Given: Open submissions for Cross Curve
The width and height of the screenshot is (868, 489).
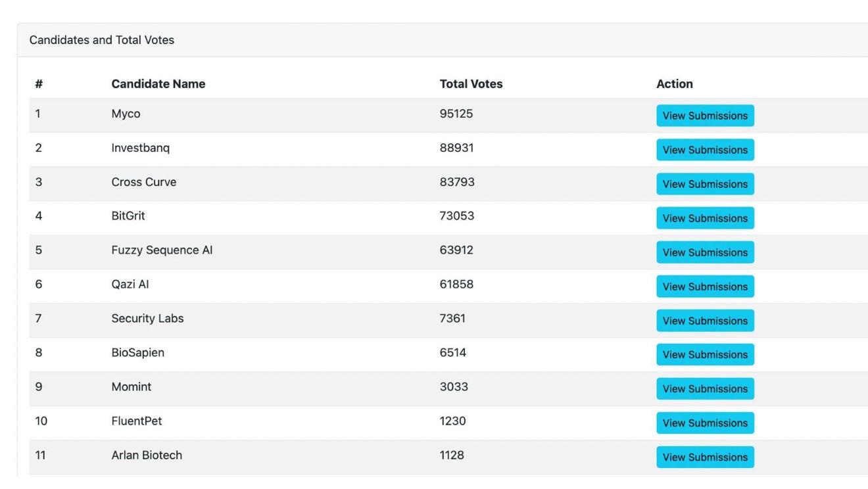Looking at the screenshot, I should [x=705, y=184].
